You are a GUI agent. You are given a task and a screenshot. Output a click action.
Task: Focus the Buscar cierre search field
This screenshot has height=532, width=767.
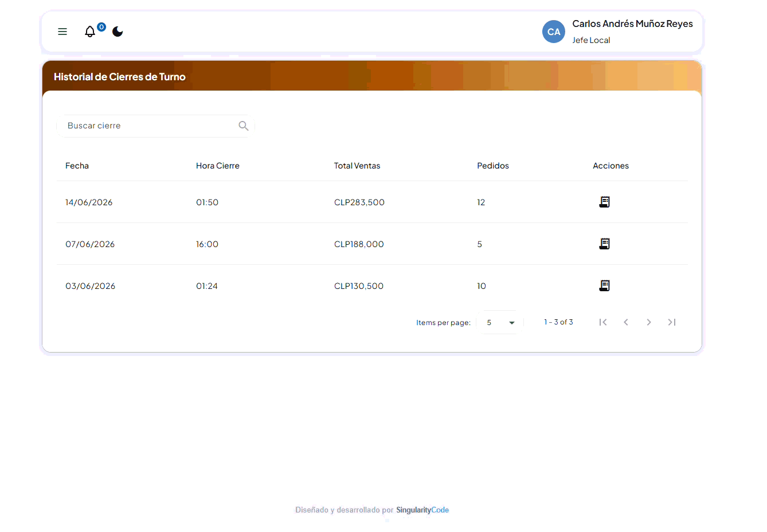155,126
